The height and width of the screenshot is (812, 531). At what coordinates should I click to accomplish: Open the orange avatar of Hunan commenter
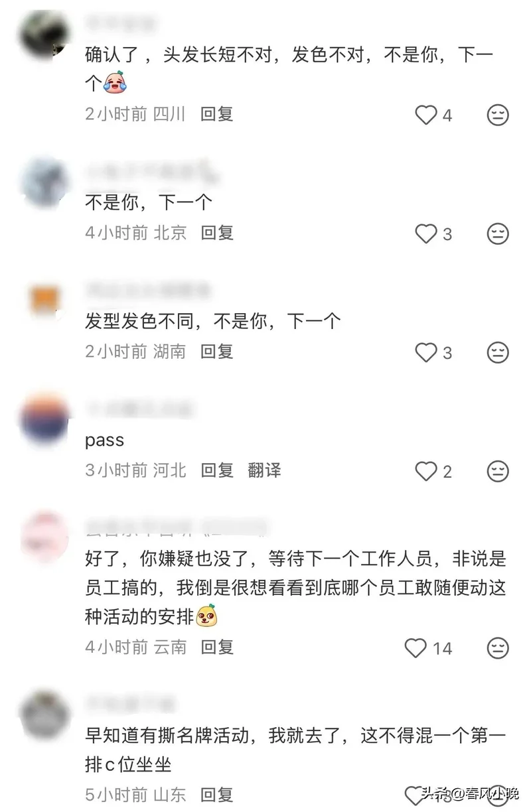[45, 301]
